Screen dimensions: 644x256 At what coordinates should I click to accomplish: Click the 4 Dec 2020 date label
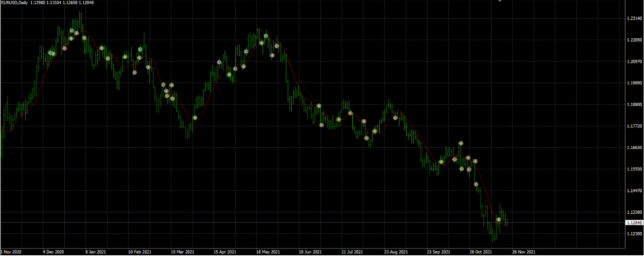(x=52, y=252)
